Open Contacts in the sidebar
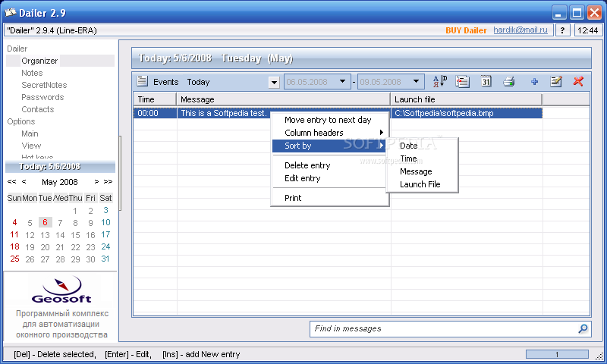The image size is (607, 364). coord(37,109)
